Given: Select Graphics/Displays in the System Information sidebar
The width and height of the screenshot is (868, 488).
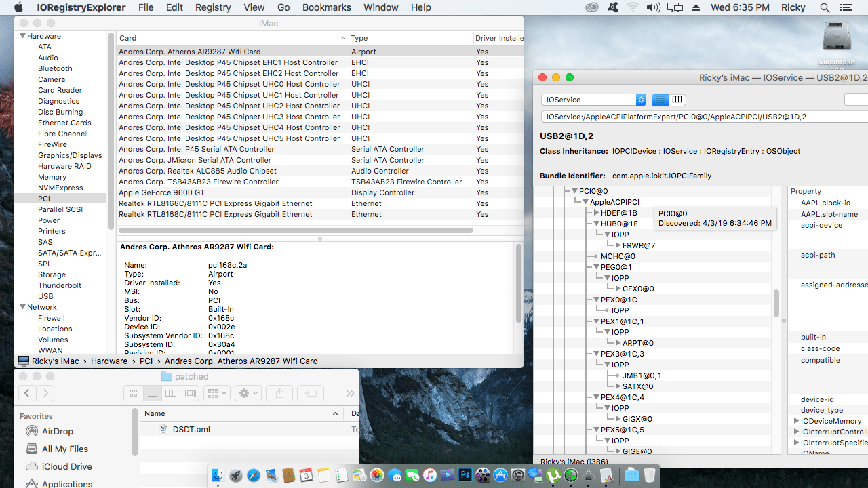Looking at the screenshot, I should click(70, 155).
